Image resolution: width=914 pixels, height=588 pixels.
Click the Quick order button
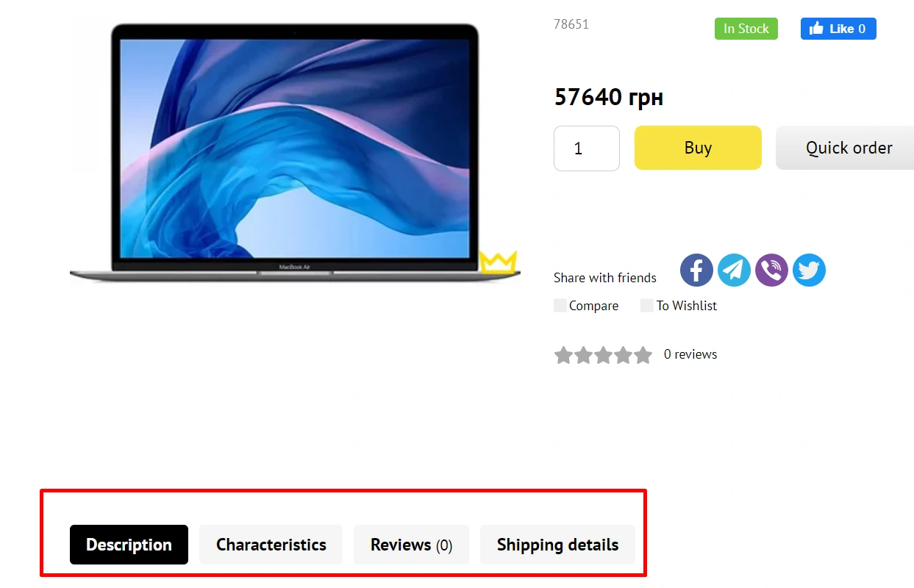pyautogui.click(x=849, y=148)
